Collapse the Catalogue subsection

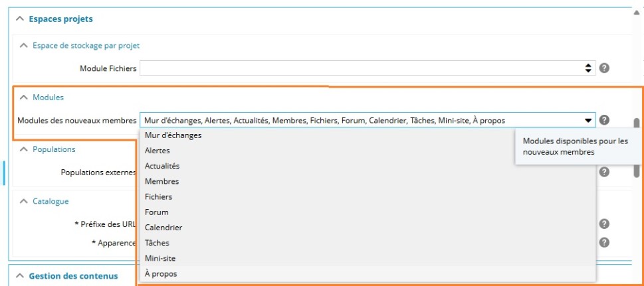[24, 201]
